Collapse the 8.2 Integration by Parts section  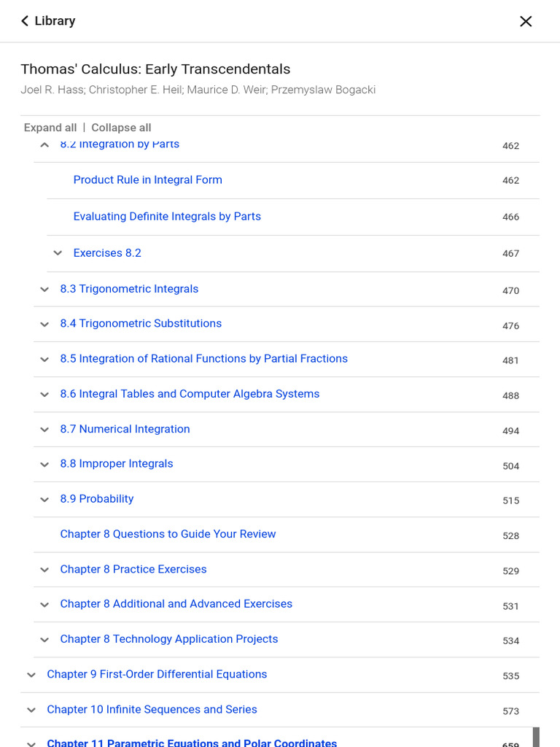tap(44, 144)
